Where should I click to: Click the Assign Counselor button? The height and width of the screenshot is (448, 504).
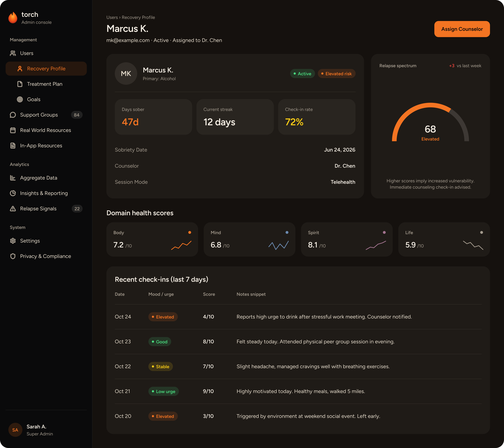click(462, 29)
